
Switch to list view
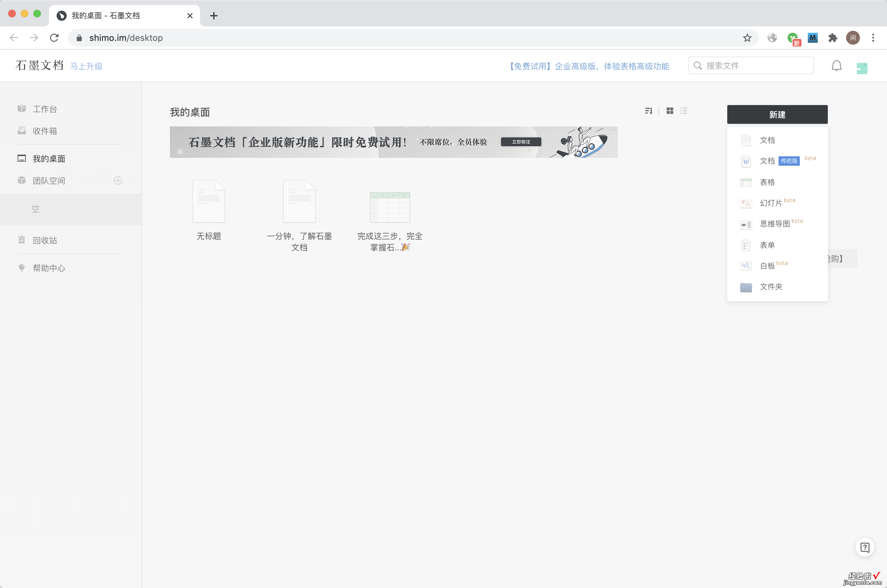point(684,111)
